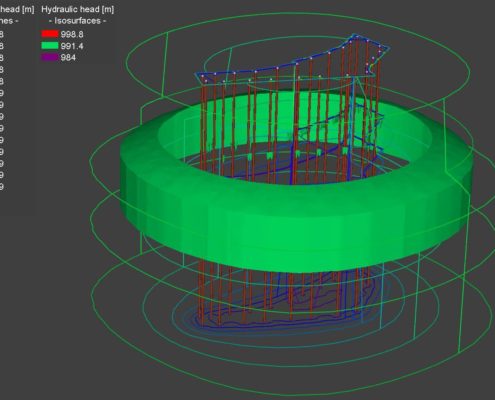The image size is (495, 400).
Task: Select the 984 legend value label
Action: [68, 58]
